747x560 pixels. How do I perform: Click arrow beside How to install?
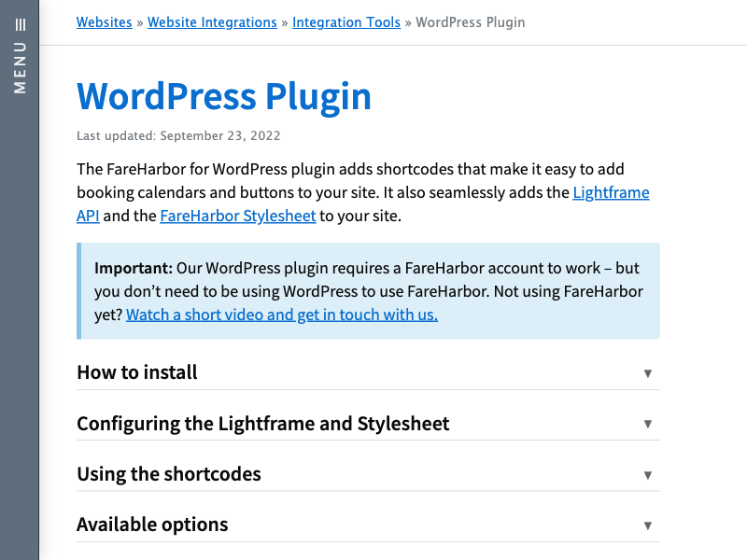coord(647,373)
